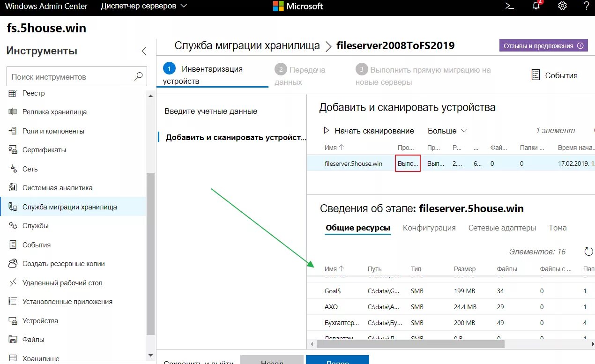Image resolution: width=595 pixels, height=364 pixels.
Task: Open the Диспетчер серверов dropdown
Action: tap(144, 6)
